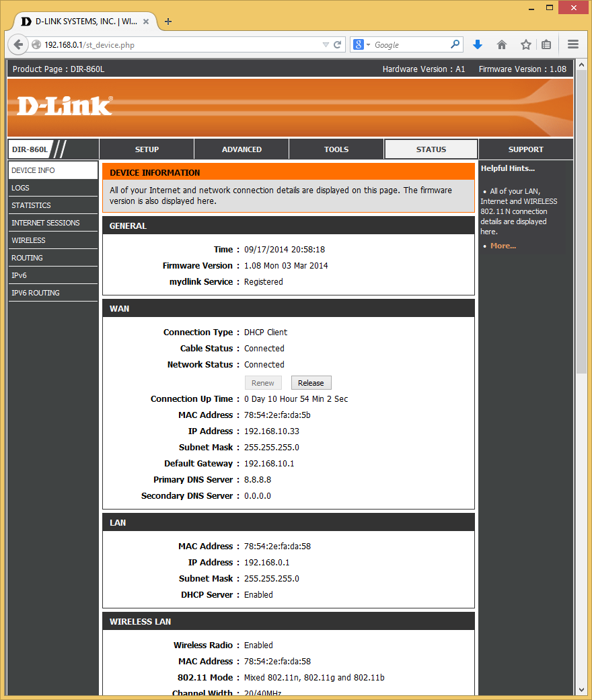Click the scrollbar up arrow
This screenshot has height=700, width=592.
click(x=581, y=65)
